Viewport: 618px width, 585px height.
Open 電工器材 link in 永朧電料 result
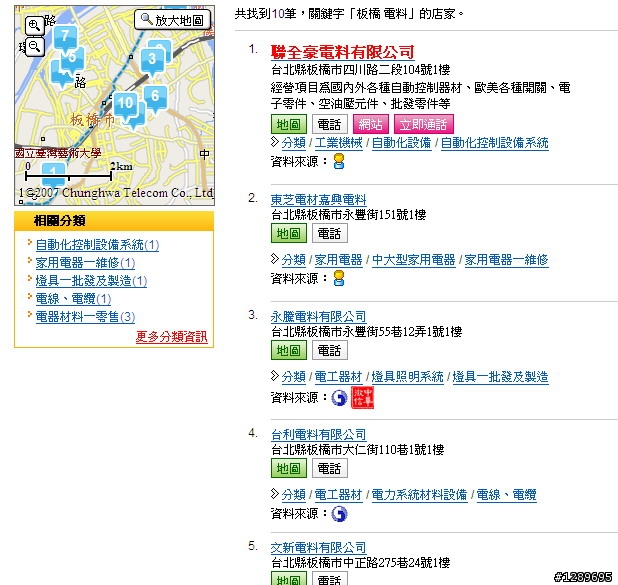[x=338, y=377]
